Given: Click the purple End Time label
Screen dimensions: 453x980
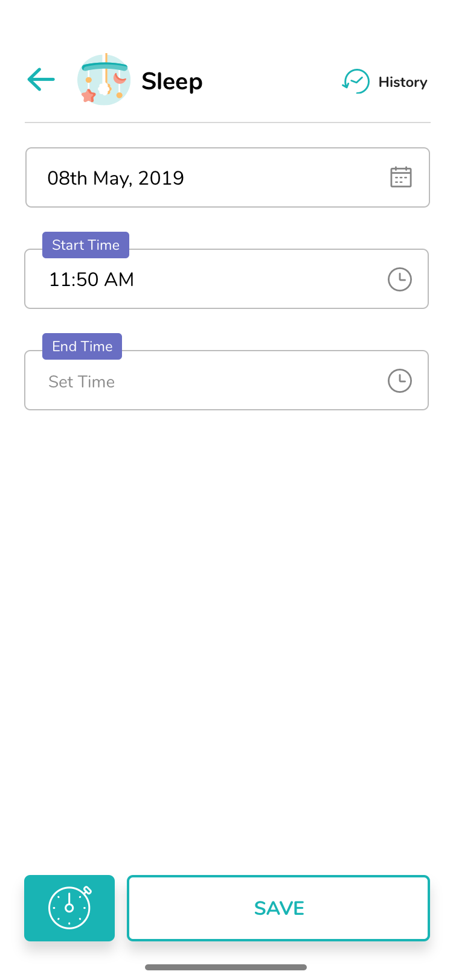Looking at the screenshot, I should [x=82, y=346].
